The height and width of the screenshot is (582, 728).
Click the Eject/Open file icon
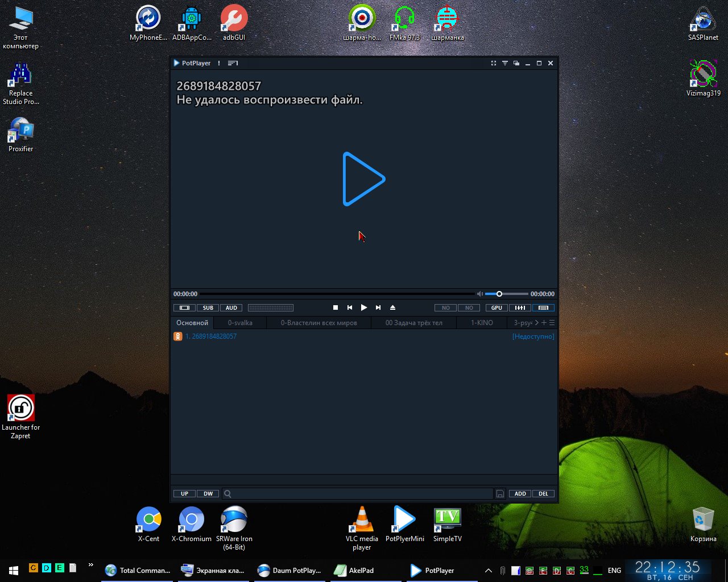[x=392, y=307]
